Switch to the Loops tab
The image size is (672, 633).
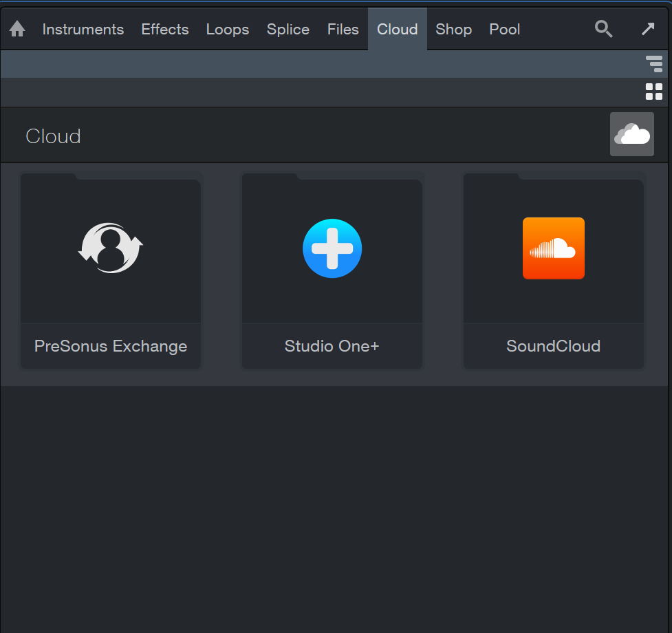coord(228,29)
